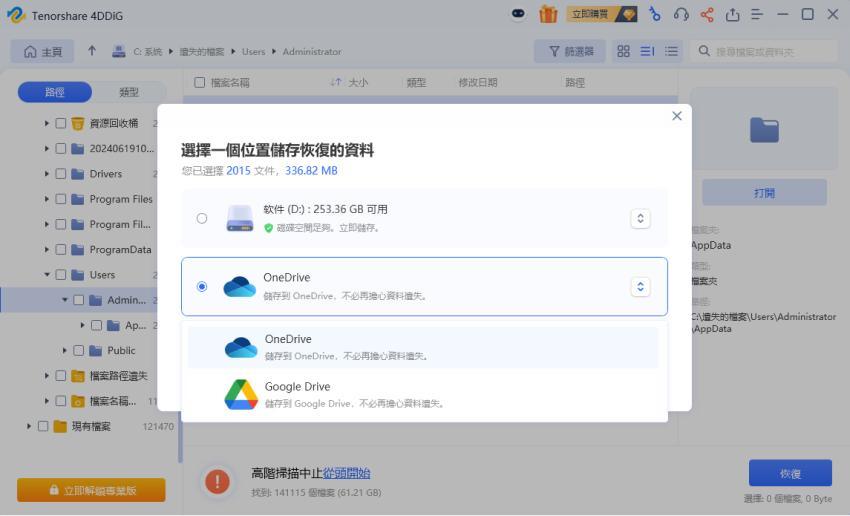
Task: Click the 立即購買 buy now button
Action: pos(602,14)
